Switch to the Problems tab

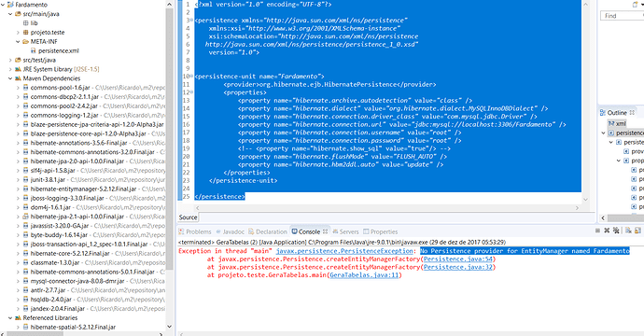click(x=195, y=231)
